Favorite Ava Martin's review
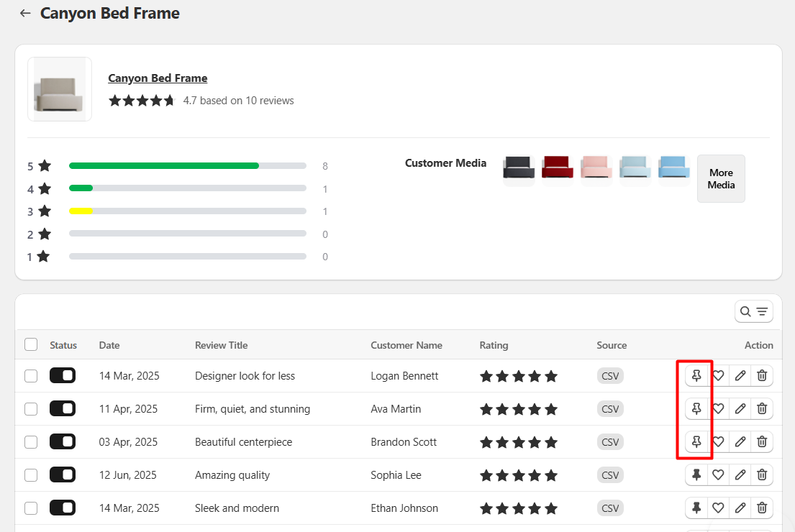795x532 pixels. click(718, 409)
